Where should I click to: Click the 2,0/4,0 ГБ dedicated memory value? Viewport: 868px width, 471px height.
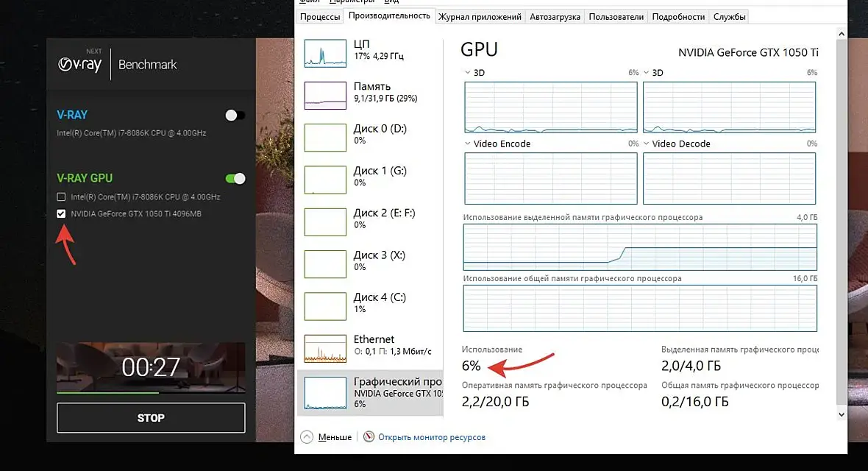coord(691,366)
